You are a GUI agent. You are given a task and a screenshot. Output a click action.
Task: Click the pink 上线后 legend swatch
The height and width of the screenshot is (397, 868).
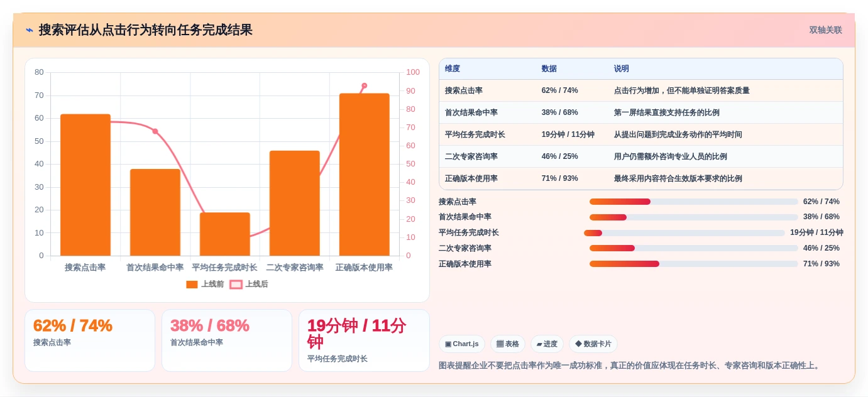[x=236, y=285]
